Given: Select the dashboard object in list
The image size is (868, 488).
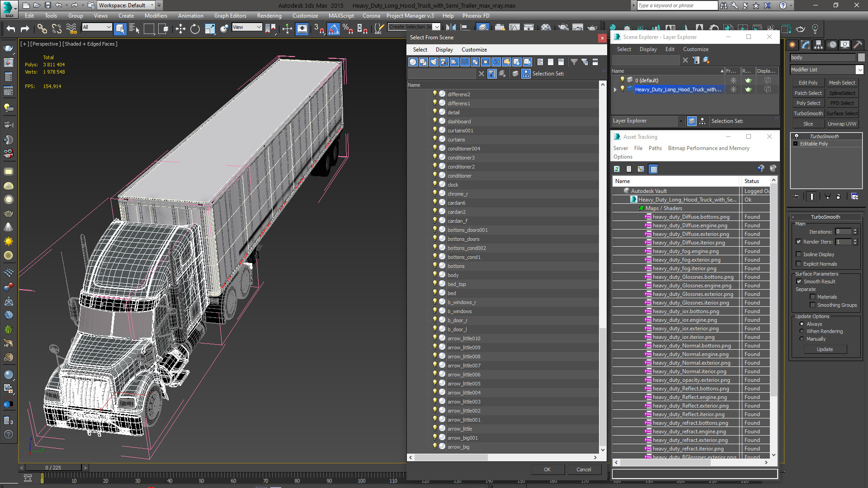Looking at the screenshot, I should click(459, 122).
